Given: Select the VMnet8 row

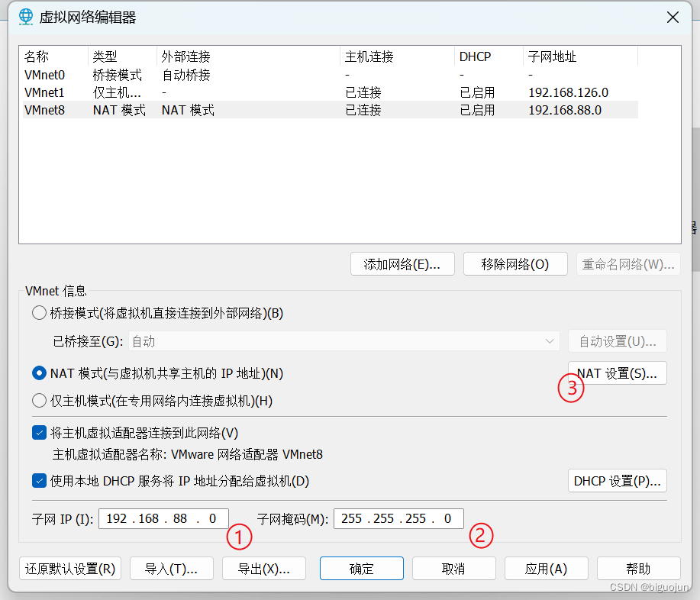Looking at the screenshot, I should click(x=331, y=110).
